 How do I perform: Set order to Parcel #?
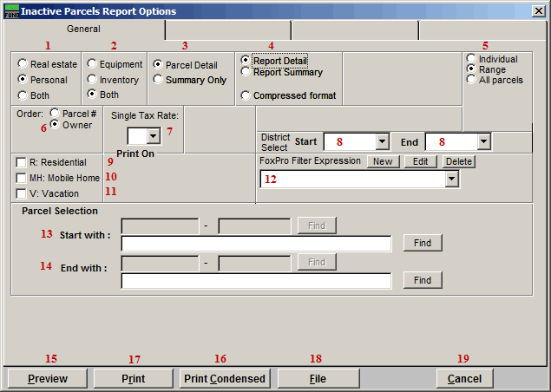[x=56, y=113]
